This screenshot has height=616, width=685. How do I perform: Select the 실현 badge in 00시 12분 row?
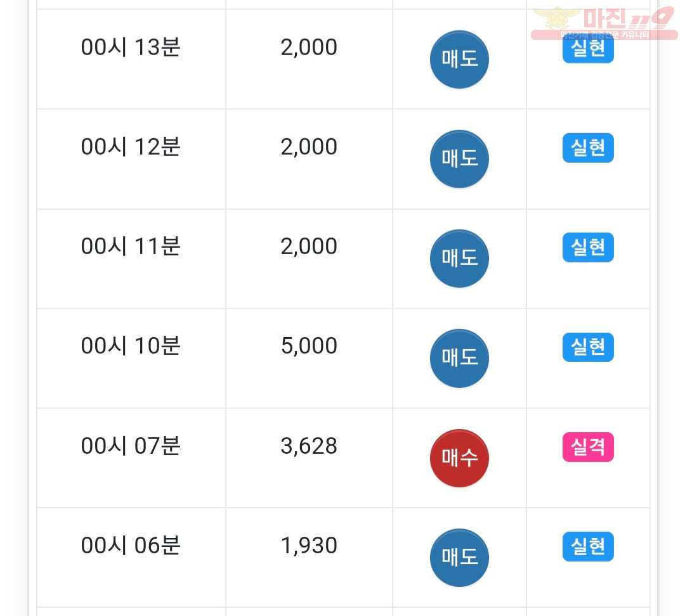(x=588, y=148)
